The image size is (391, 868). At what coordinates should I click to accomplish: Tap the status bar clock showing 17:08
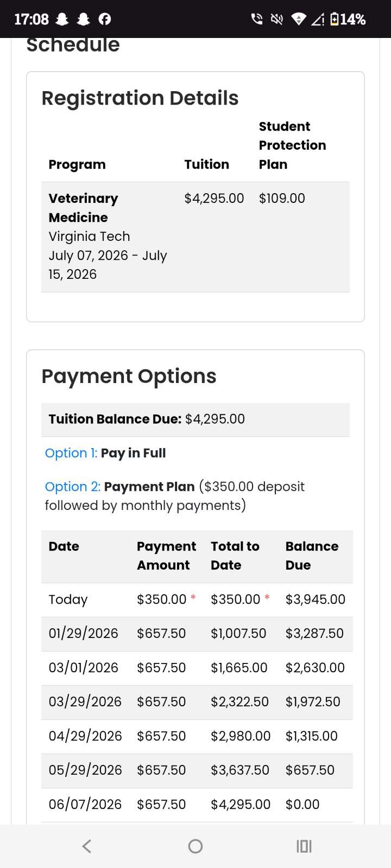[31, 20]
